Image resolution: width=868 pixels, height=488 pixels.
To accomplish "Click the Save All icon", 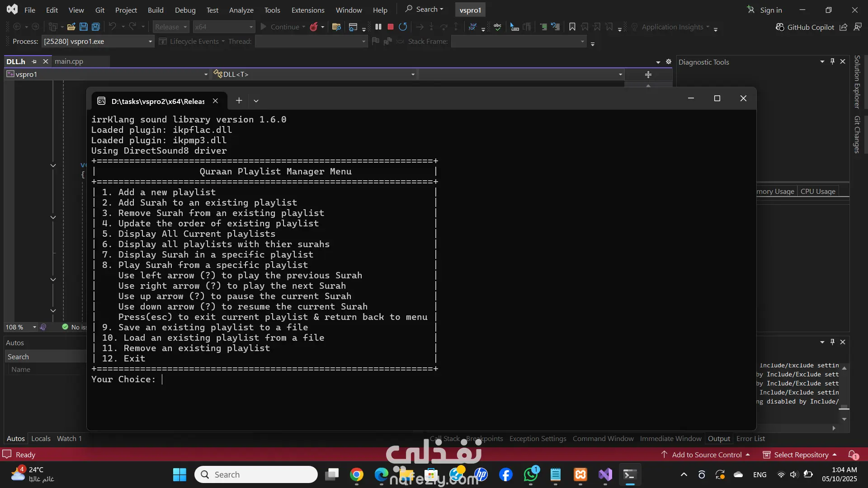I will [x=96, y=27].
